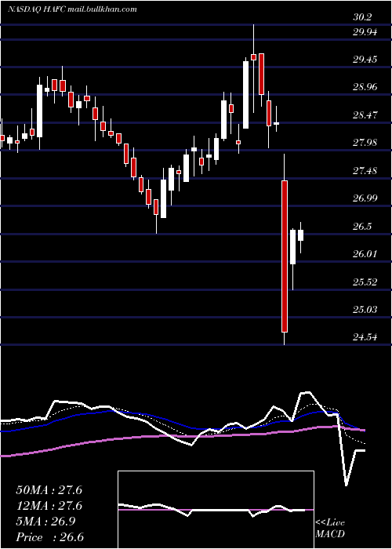
Task: Click the 26.5 price level label
Action: point(362,226)
